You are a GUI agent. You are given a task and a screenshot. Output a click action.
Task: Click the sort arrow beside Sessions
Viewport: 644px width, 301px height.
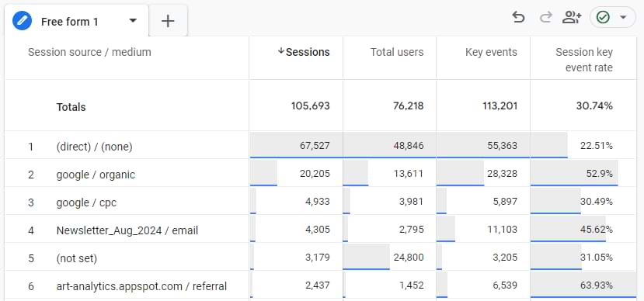point(281,51)
